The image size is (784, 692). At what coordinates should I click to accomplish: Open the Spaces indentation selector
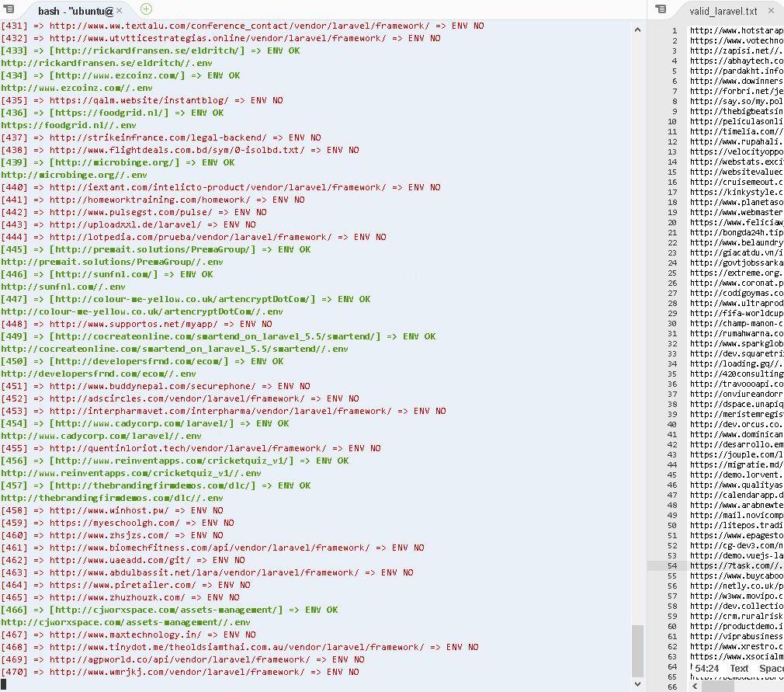(772, 668)
